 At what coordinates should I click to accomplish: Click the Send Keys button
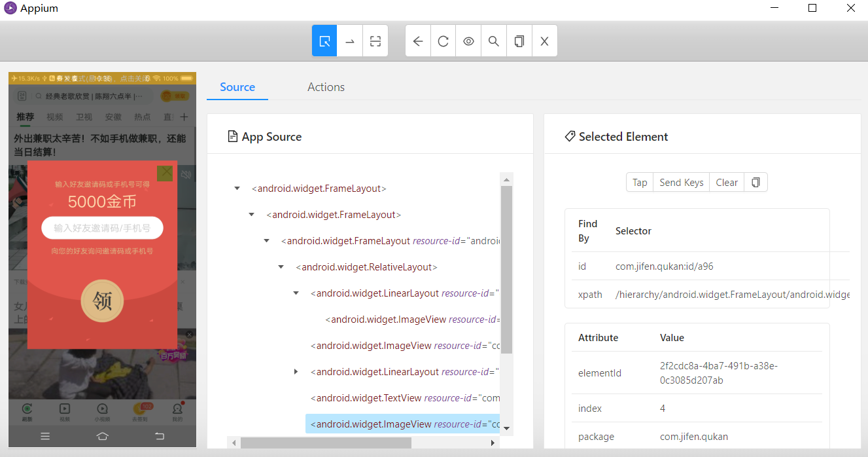coord(682,183)
